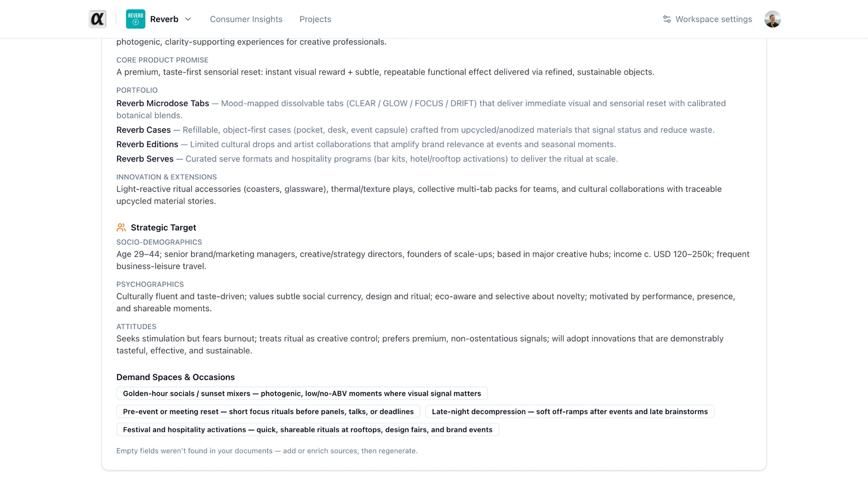868x485 pixels.
Task: Select the Pre-event or meeting reset chip
Action: click(268, 412)
